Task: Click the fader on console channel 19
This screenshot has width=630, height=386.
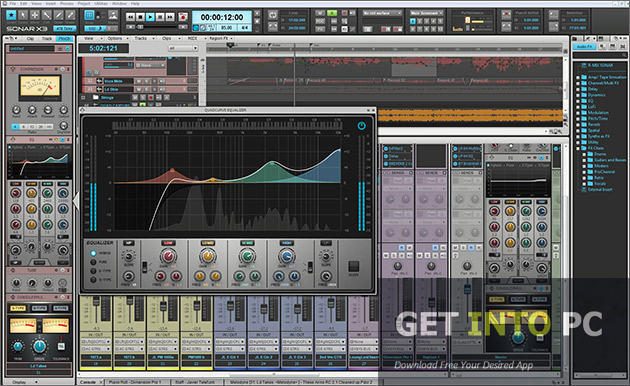Action: point(96,301)
